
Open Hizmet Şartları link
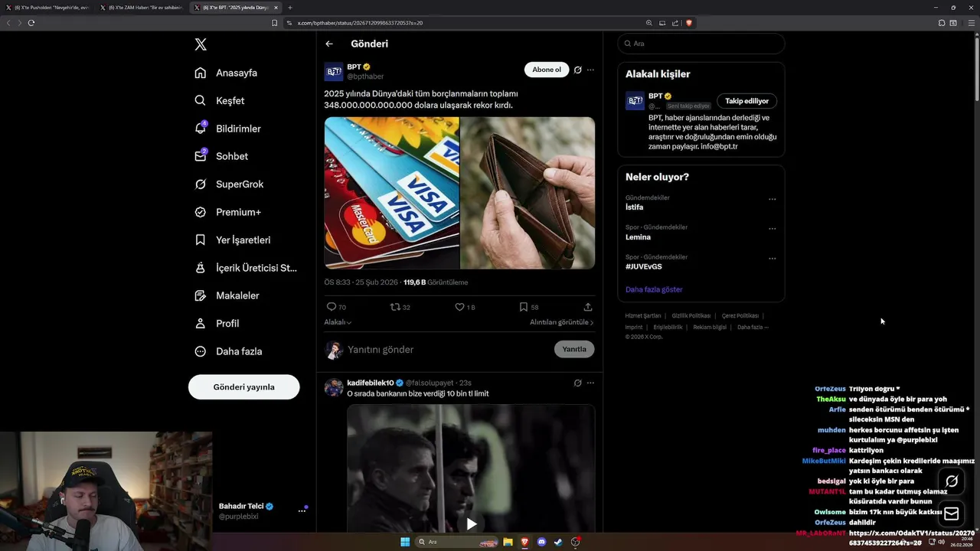(643, 315)
